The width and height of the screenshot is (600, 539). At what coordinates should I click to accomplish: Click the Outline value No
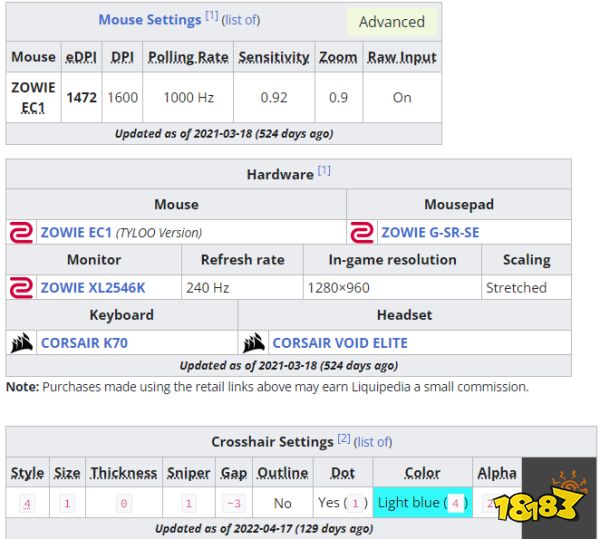(282, 503)
